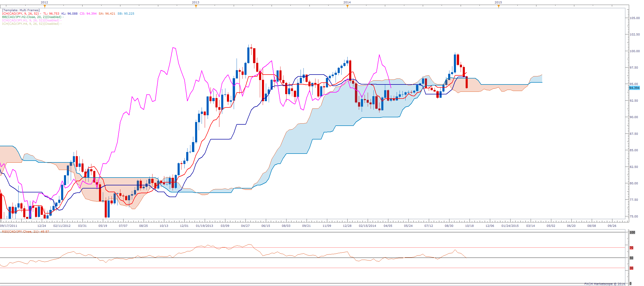Screen dimensions: 644x286
Task: Click the 06/20 date axis label
Action: click(571, 226)
